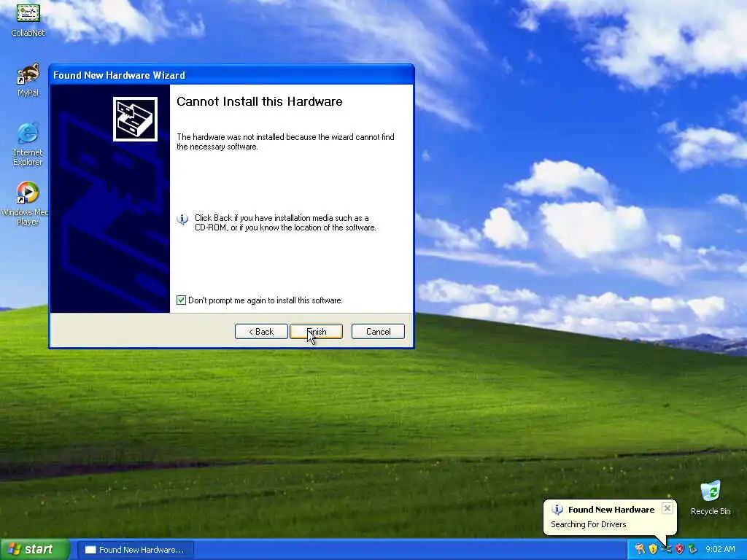Screen dimensions: 747x560
Task: Open the Start menu
Action: point(34,549)
